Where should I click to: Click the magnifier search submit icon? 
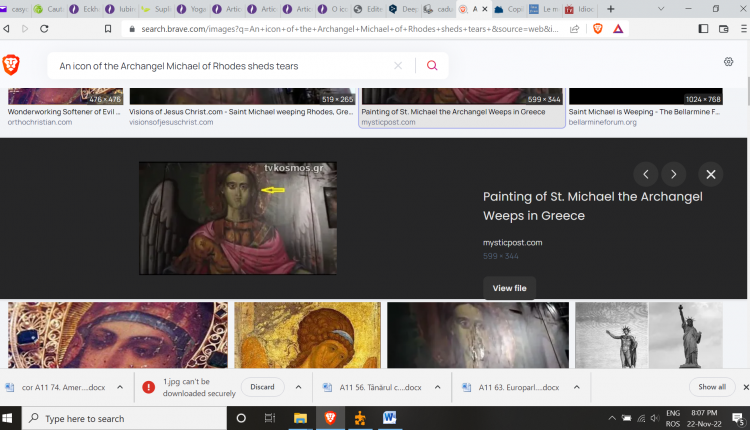click(x=432, y=66)
